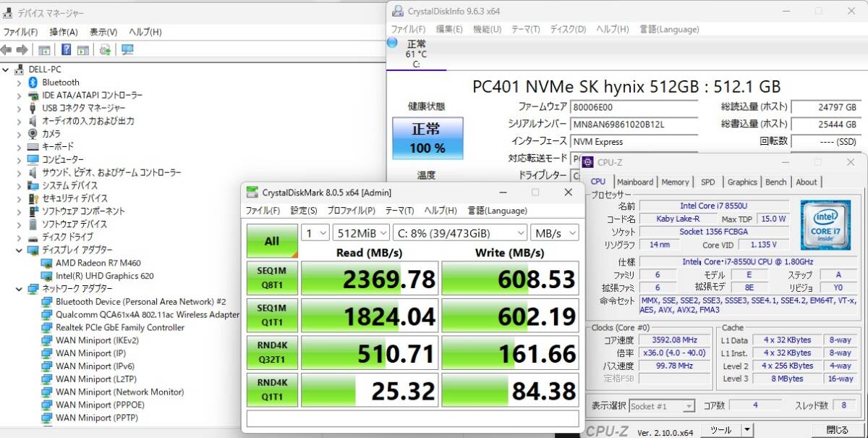Expand the IDE ATA/ATAPI コントローラー category
The height and width of the screenshot is (438, 868).
20,96
